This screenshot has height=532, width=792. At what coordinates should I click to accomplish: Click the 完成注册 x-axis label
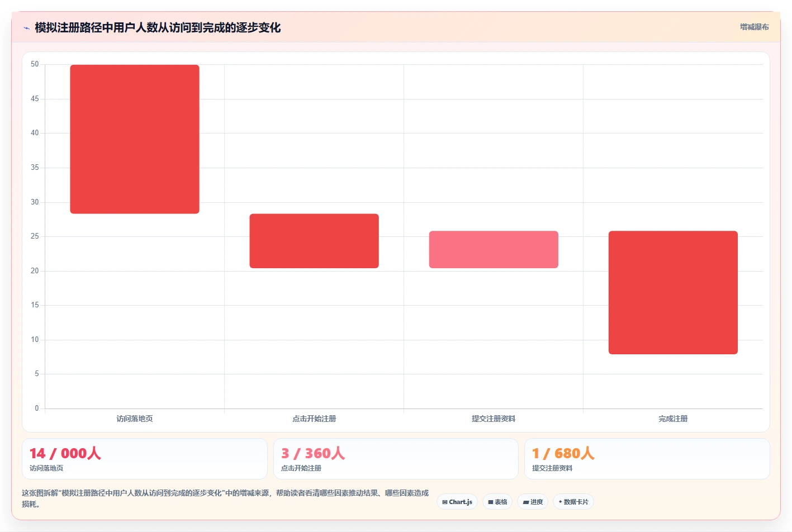click(x=673, y=419)
